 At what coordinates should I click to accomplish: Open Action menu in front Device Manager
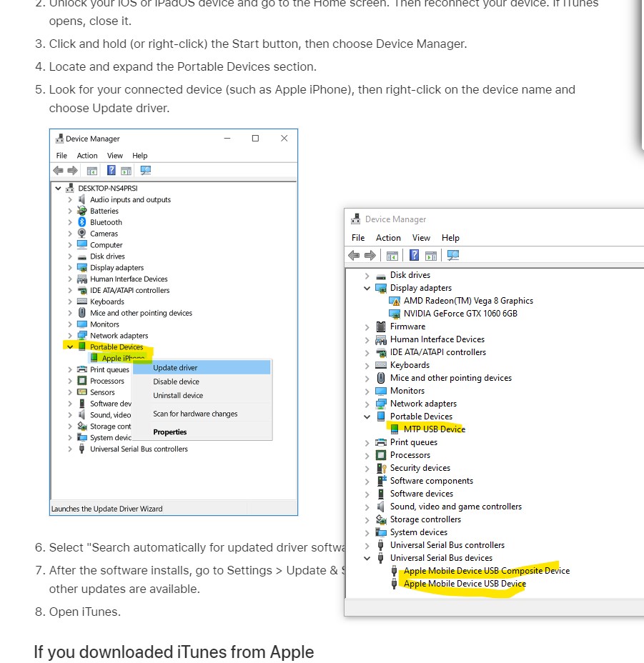pyautogui.click(x=388, y=238)
